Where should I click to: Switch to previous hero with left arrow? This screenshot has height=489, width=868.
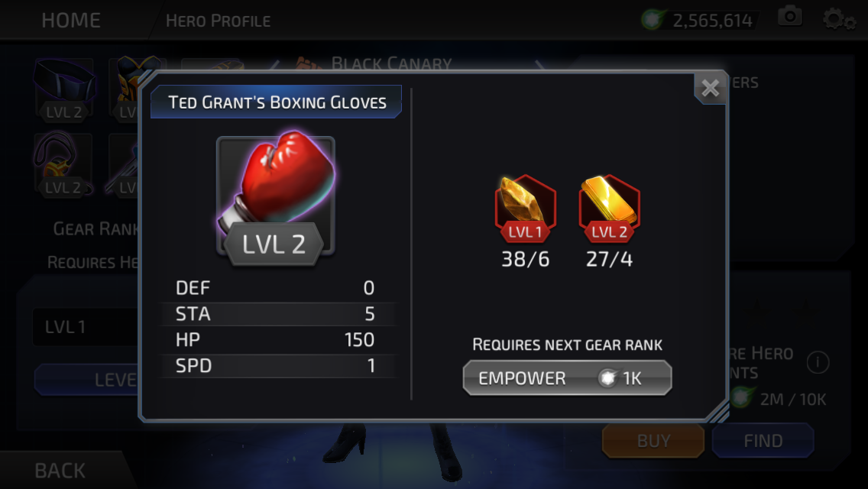coord(275,66)
